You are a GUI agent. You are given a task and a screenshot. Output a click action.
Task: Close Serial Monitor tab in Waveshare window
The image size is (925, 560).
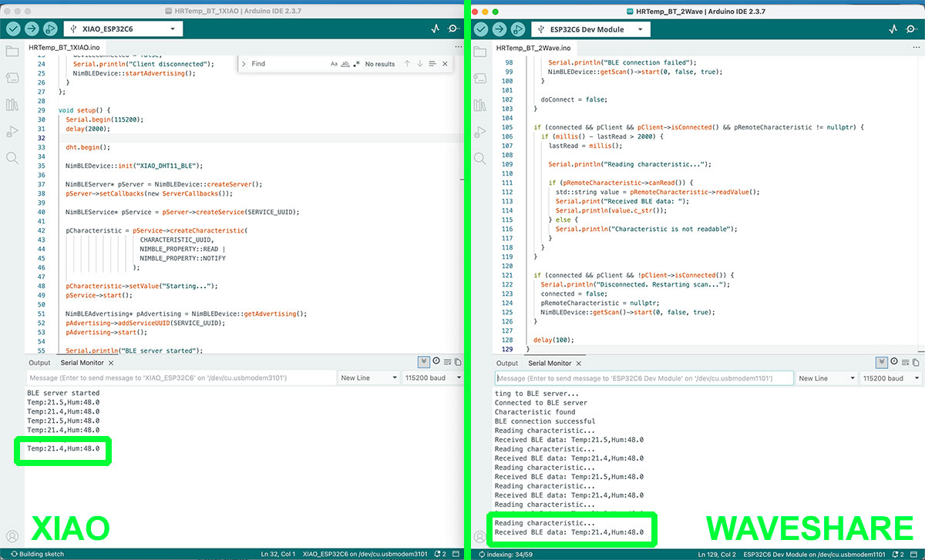[x=578, y=364]
